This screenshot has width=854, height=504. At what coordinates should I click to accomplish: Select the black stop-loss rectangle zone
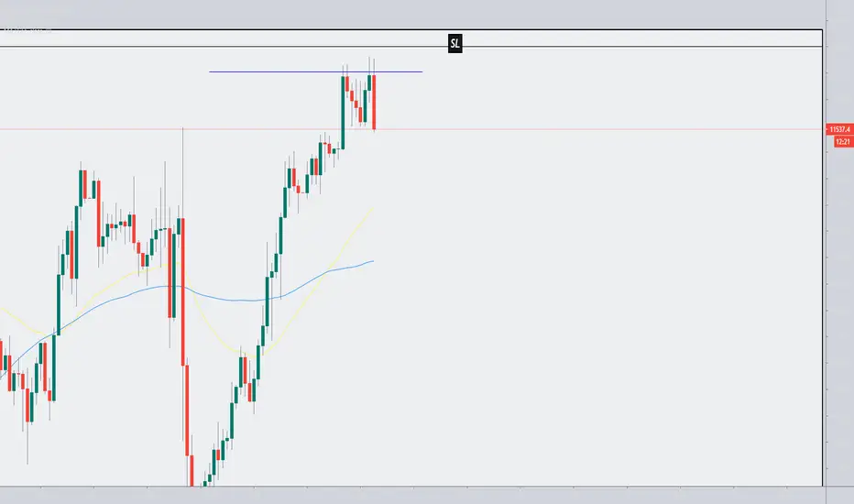click(x=411, y=38)
